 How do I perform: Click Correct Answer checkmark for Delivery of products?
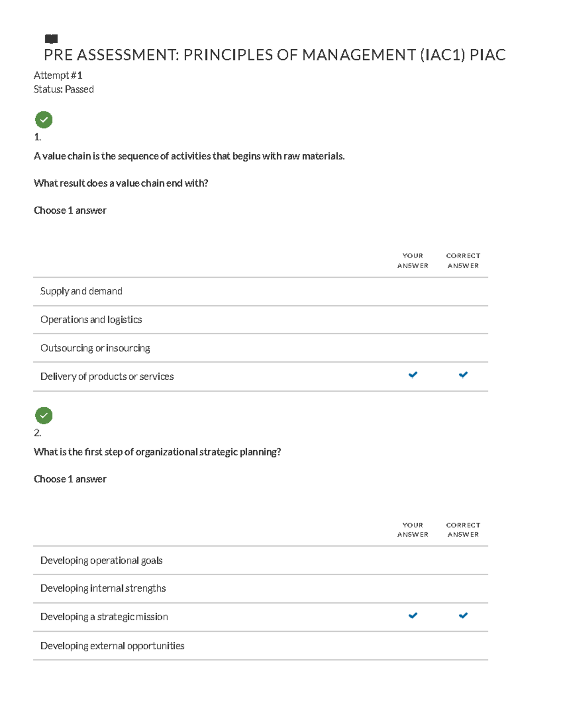(x=463, y=375)
